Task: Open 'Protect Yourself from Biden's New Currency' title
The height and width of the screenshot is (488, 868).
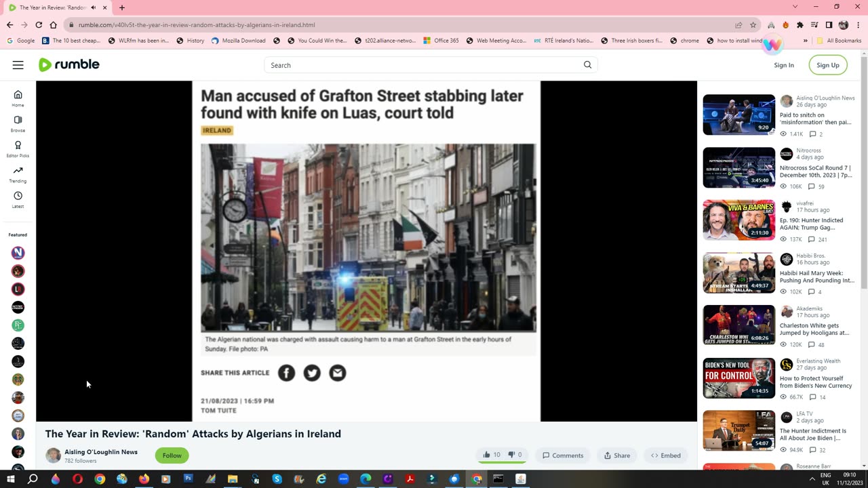Action: (x=816, y=382)
